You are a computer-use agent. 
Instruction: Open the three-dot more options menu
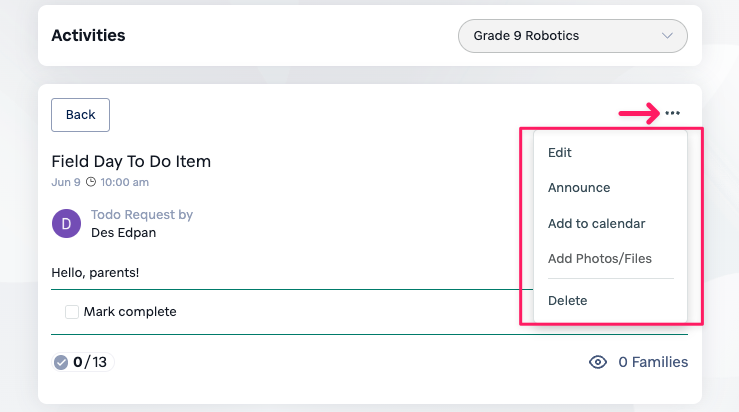tap(672, 114)
